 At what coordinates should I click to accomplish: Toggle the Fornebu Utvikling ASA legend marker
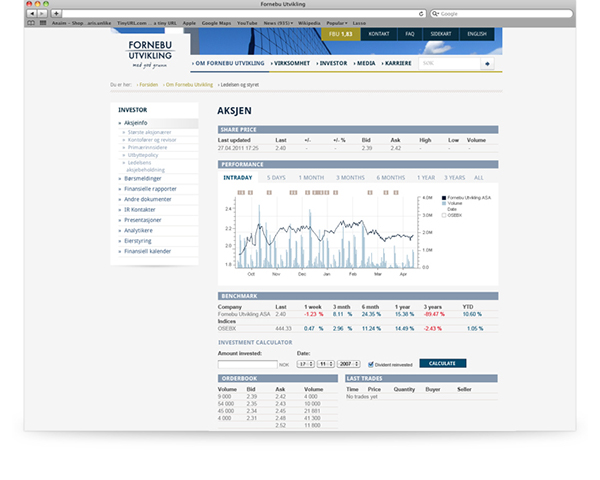[444, 198]
